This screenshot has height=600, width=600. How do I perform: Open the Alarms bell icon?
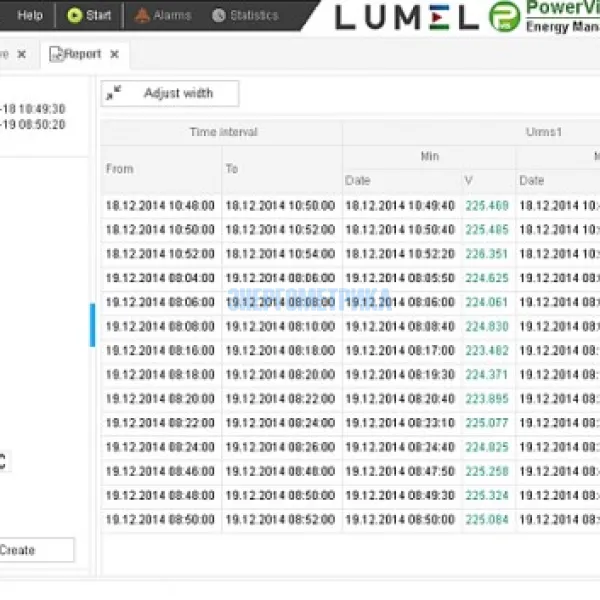click(x=142, y=15)
